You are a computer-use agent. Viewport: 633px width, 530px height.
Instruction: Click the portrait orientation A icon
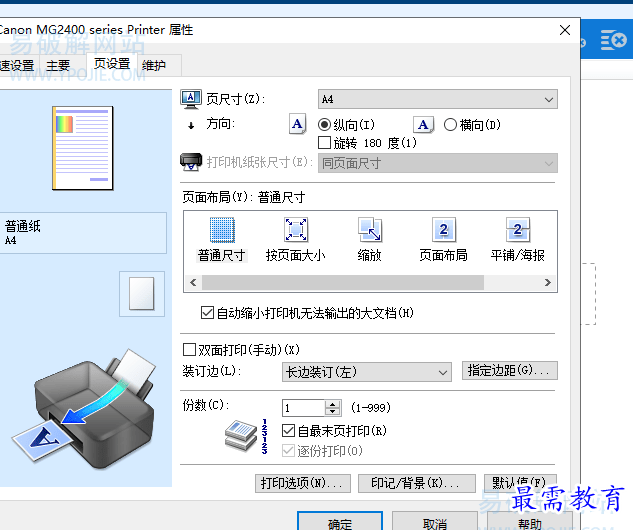[298, 124]
